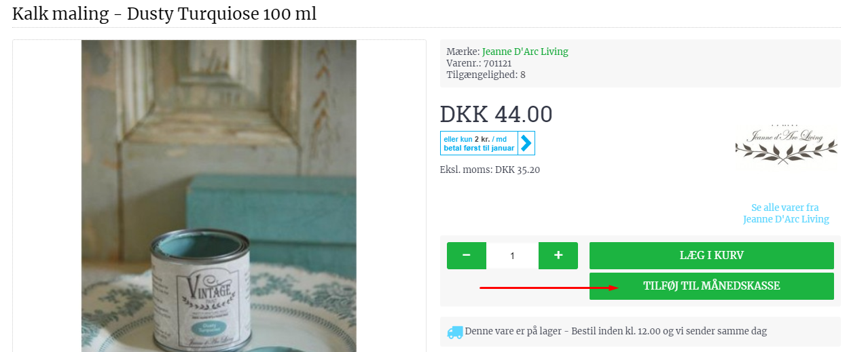
Task: Click the quantity input field
Action: (512, 256)
